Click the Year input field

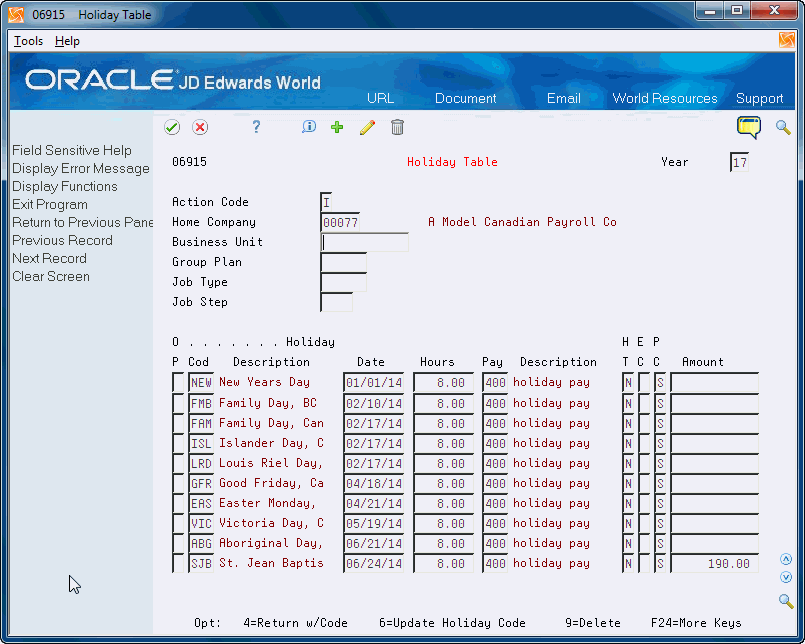[739, 162]
